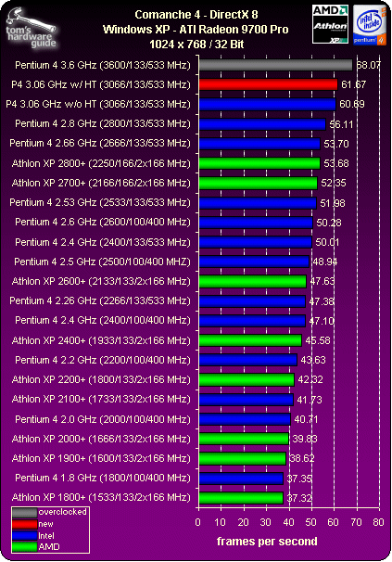Select the gray overclocked legend swatch
This screenshot has height=562, width=392.
click(x=25, y=513)
